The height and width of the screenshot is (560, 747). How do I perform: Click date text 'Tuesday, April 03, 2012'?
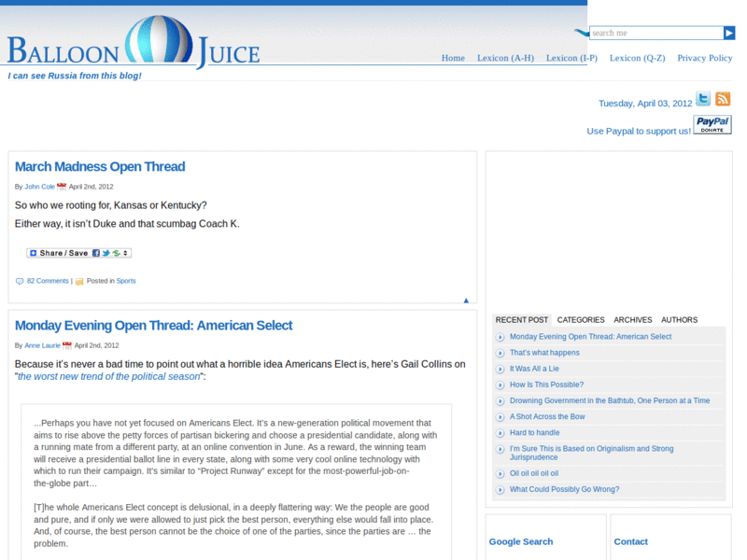(645, 104)
